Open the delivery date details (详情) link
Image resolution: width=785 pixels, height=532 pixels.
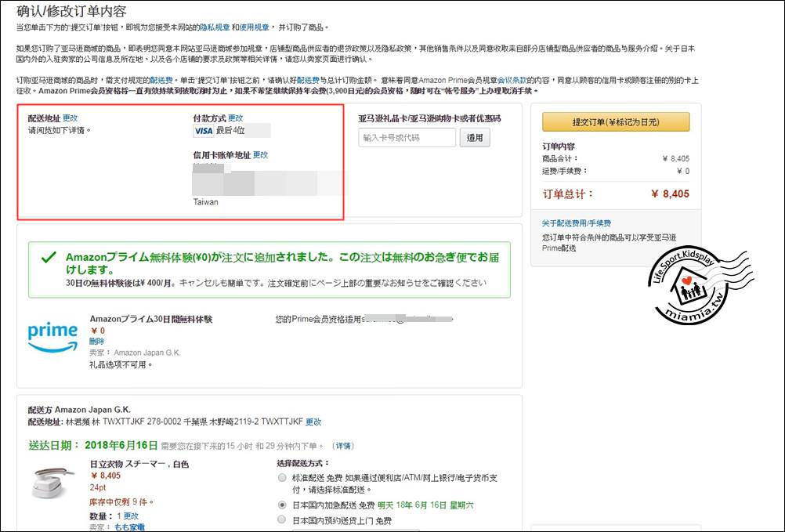point(342,446)
